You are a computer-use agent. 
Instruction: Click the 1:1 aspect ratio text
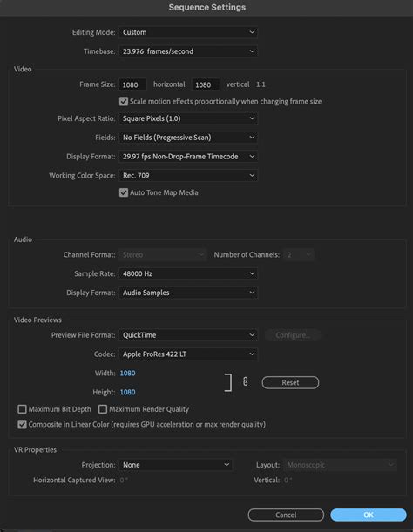(261, 84)
